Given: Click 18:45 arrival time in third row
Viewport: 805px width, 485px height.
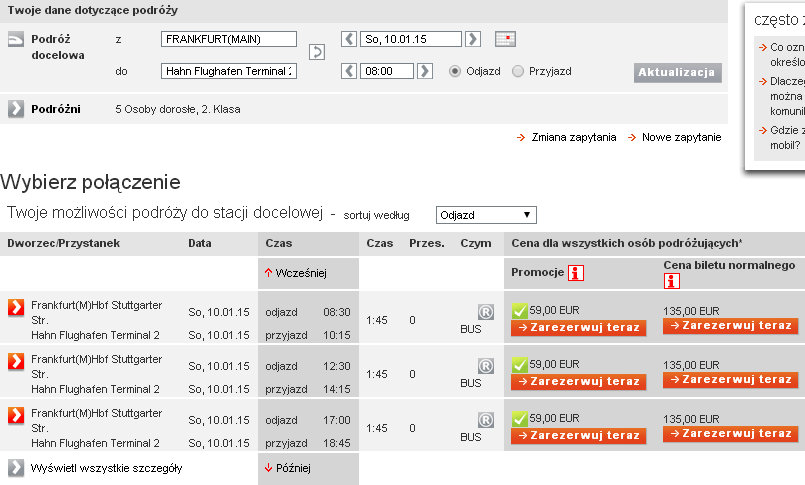Looking at the screenshot, I should (337, 443).
